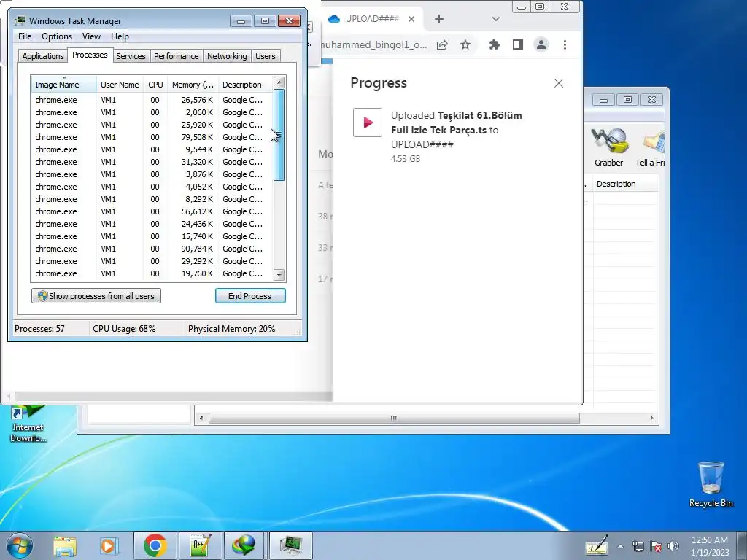Select chrome.exe row using 90,784 K
Image resolution: width=747 pixels, height=560 pixels.
[x=152, y=249]
